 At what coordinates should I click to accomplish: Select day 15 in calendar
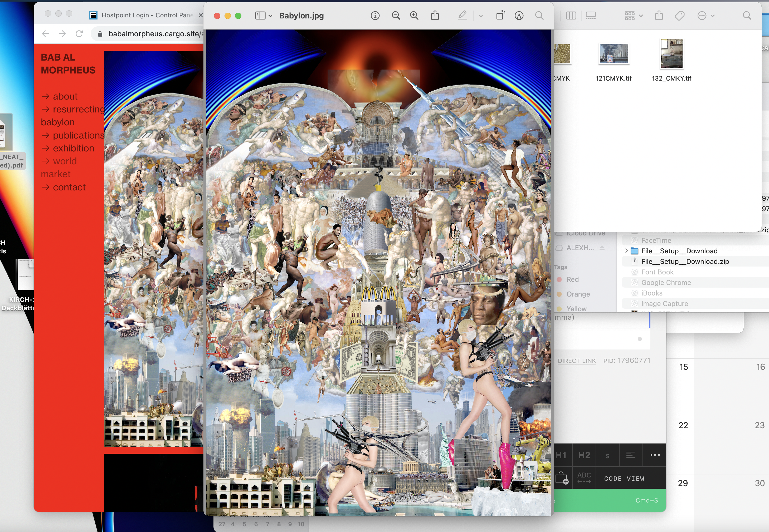tap(684, 367)
